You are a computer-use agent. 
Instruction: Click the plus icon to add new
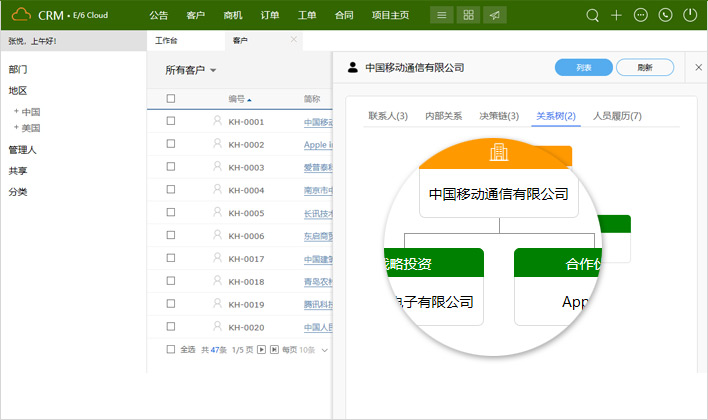(x=617, y=15)
